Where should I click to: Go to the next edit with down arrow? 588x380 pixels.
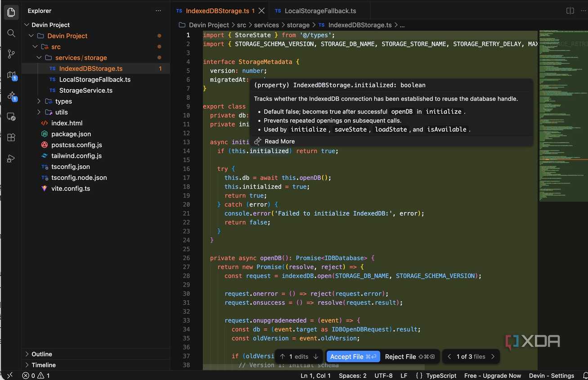[316, 357]
